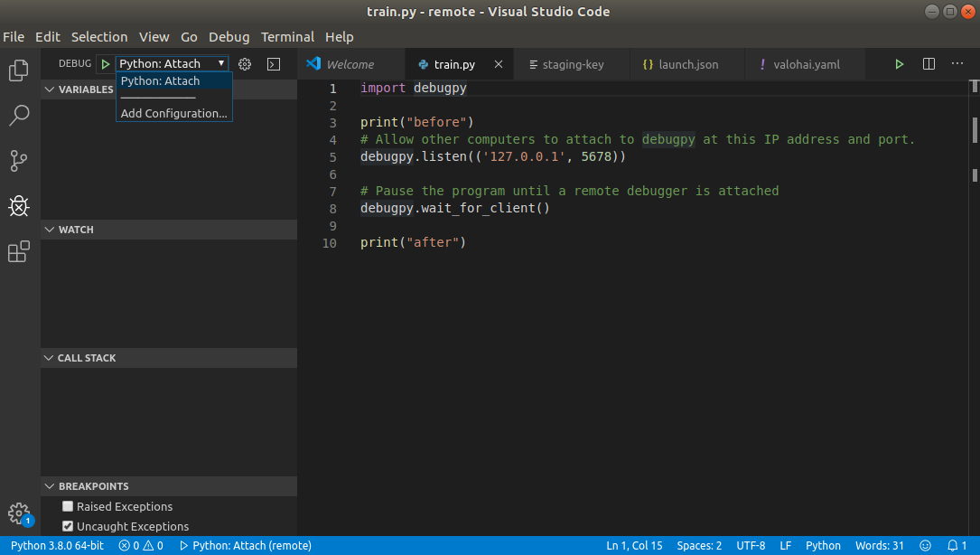Switch to the launch.json tab
This screenshot has width=980, height=555.
point(687,64)
